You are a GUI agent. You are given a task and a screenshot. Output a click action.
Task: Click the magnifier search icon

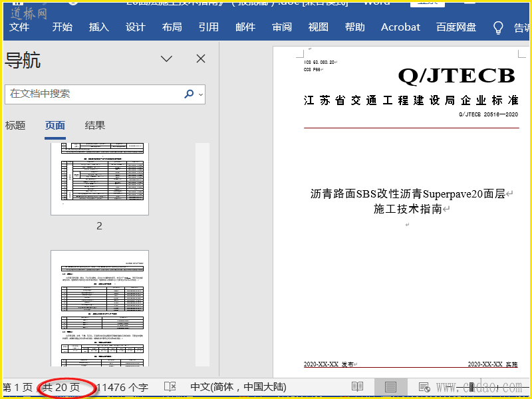(x=189, y=94)
